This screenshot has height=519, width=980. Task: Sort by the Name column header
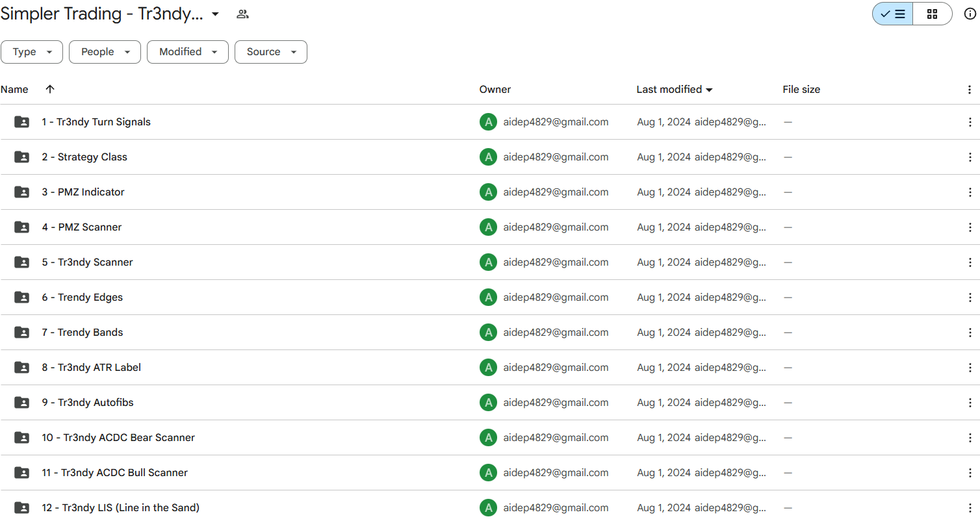(14, 90)
